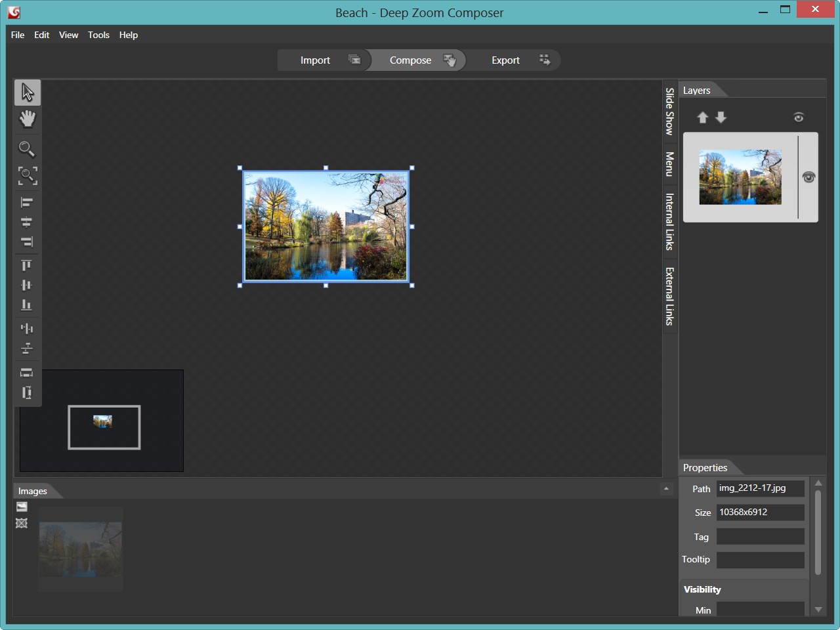Move layer up with the up arrow
840x630 pixels.
[x=703, y=117]
